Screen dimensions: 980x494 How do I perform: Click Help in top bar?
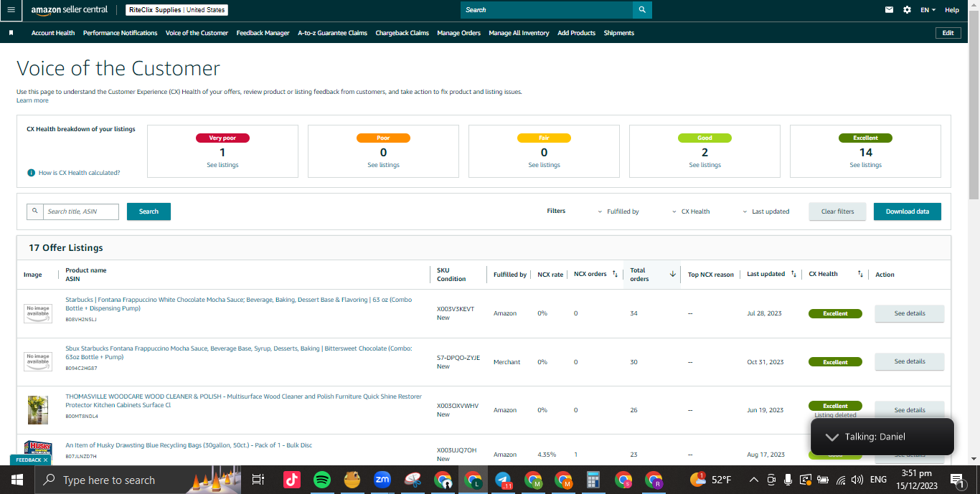click(951, 10)
